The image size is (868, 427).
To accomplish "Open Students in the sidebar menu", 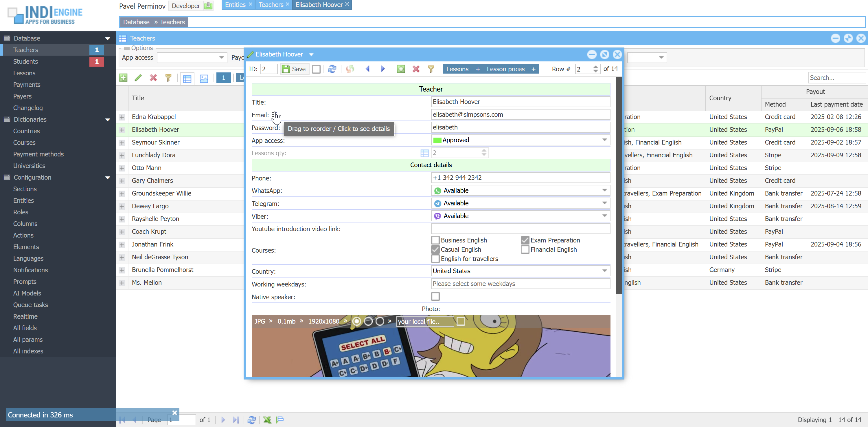I will pos(26,61).
